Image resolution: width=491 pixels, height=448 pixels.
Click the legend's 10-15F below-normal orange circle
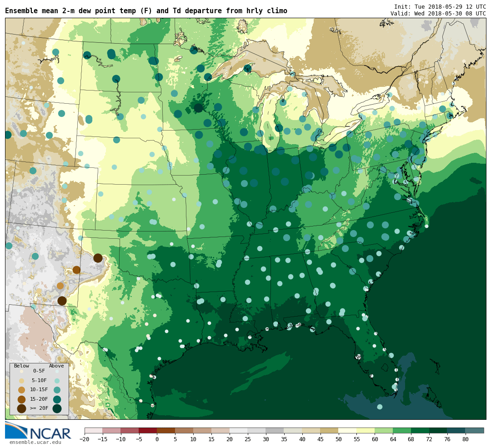[x=22, y=390]
